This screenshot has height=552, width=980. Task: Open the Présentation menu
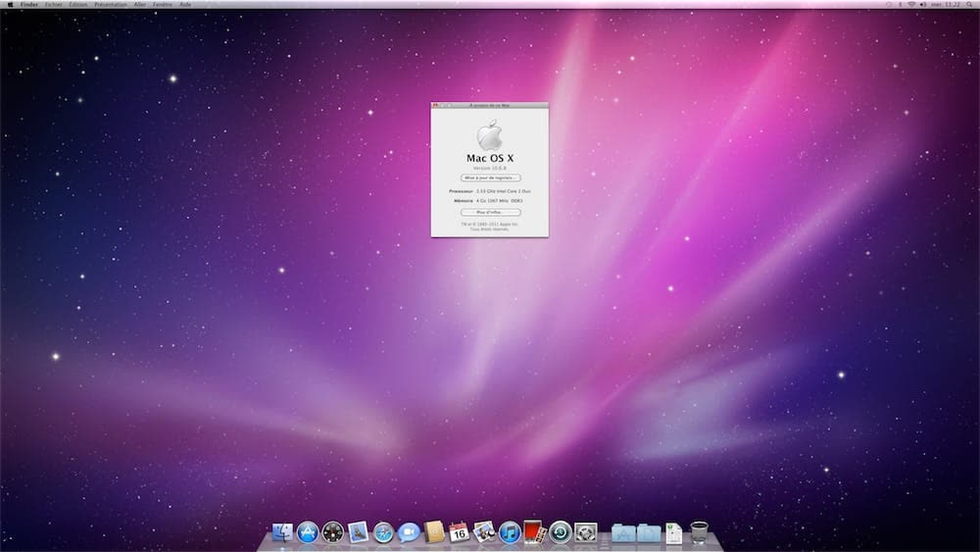[110, 4]
